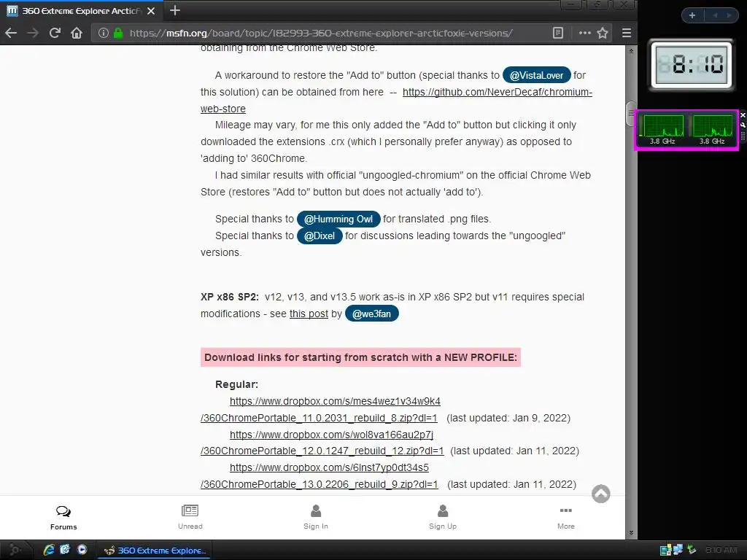The image size is (747, 560).
Task: Show previous gadgets page in sidebar
Action: click(715, 15)
